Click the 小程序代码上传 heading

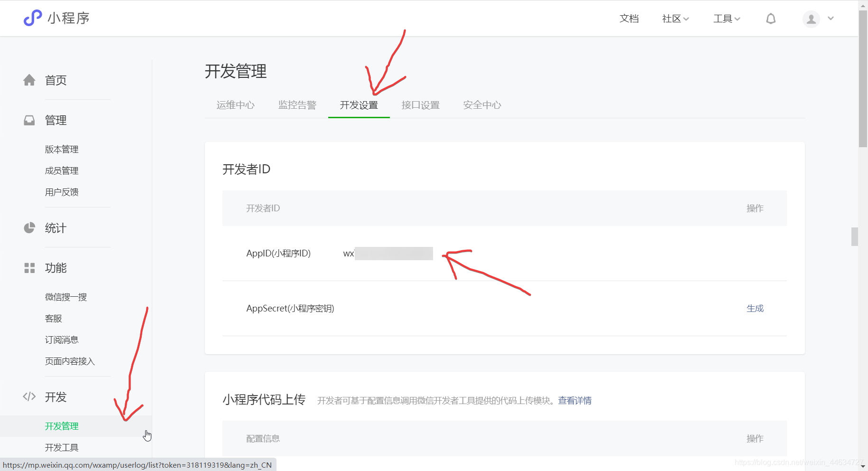pos(264,400)
